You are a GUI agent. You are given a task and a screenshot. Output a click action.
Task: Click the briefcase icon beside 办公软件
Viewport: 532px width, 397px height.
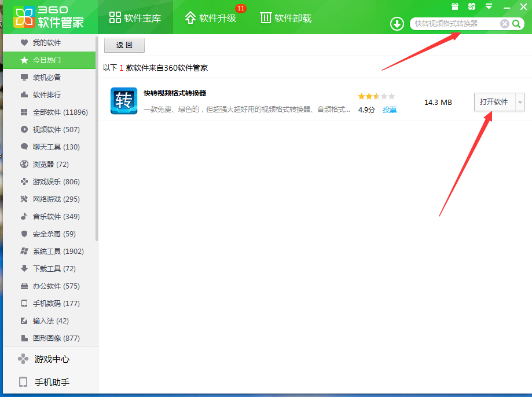[x=24, y=286]
